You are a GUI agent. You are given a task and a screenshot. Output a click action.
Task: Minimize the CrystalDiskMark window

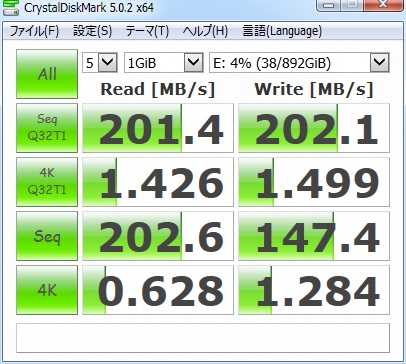tap(328, 5)
